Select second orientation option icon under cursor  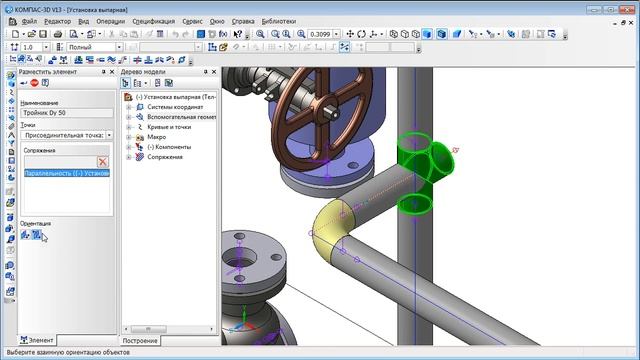pos(36,235)
